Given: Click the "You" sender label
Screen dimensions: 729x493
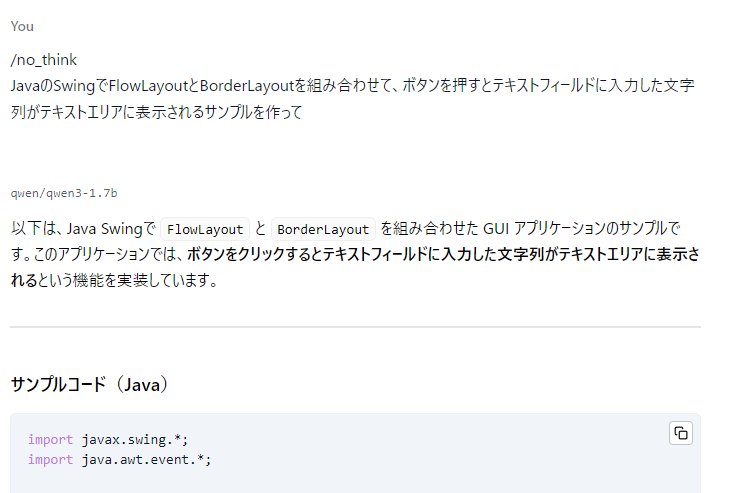Looking at the screenshot, I should (22, 26).
